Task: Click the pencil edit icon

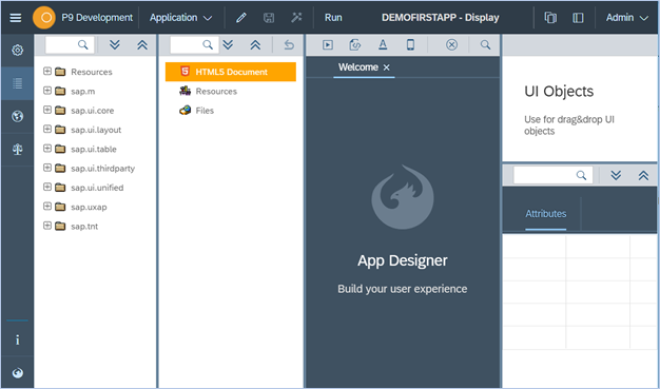Action: tap(241, 18)
